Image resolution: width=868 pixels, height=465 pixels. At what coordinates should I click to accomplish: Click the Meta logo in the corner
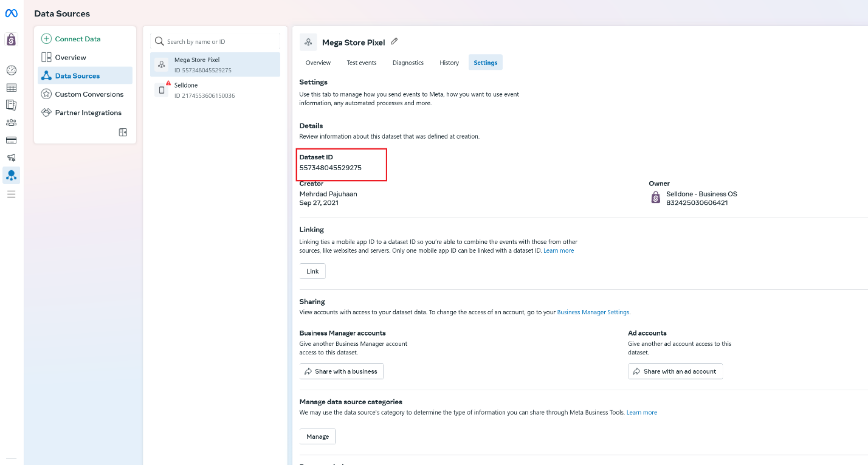[x=12, y=13]
